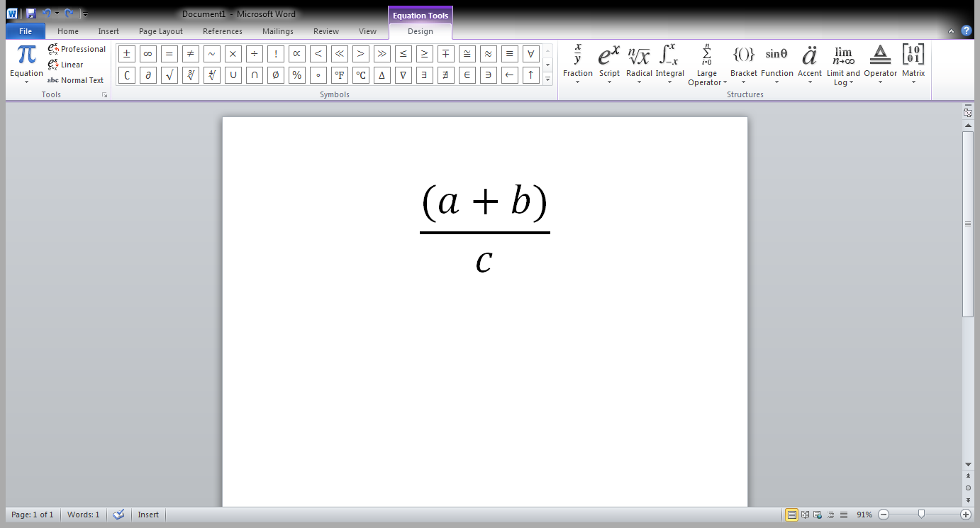Switch equation to Normal Text
The width and height of the screenshot is (980, 528).
click(x=76, y=80)
